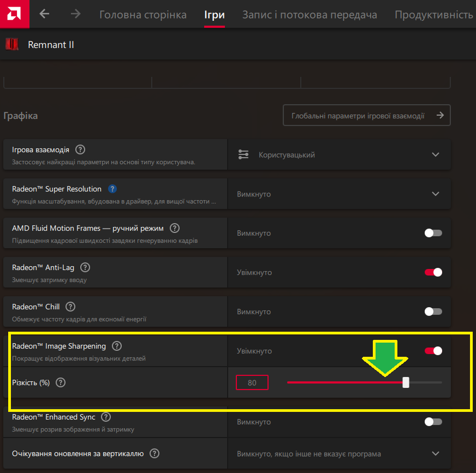The width and height of the screenshot is (476, 473).
Task: Click the Remnant II game icon
Action: point(12,44)
